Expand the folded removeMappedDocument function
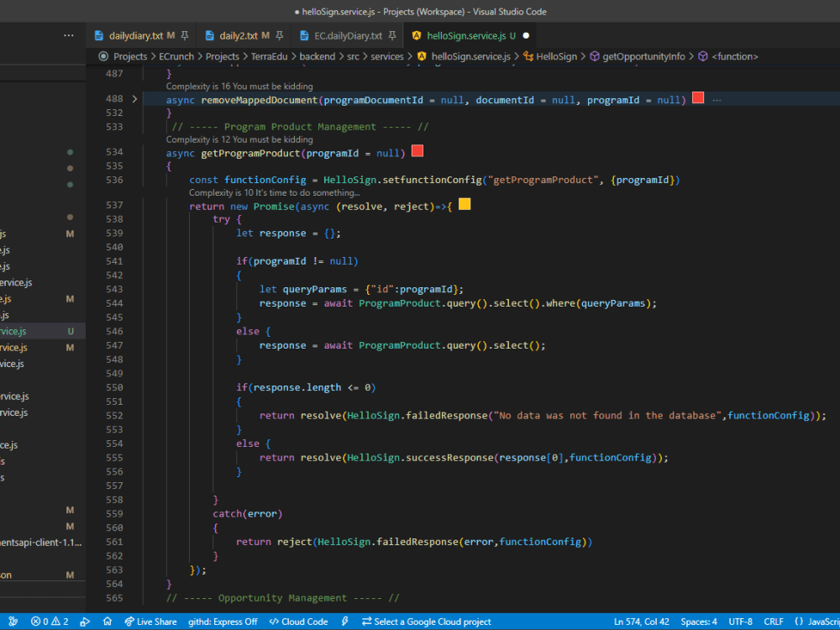This screenshot has width=840, height=630. (134, 99)
